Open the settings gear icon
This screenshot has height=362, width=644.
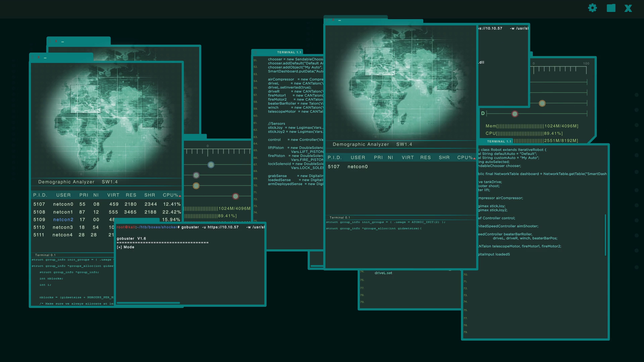(x=592, y=8)
